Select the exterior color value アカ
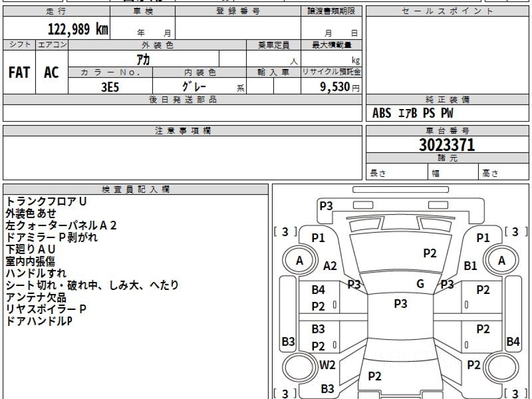Image resolution: width=532 pixels, height=399 pixels. click(x=143, y=59)
